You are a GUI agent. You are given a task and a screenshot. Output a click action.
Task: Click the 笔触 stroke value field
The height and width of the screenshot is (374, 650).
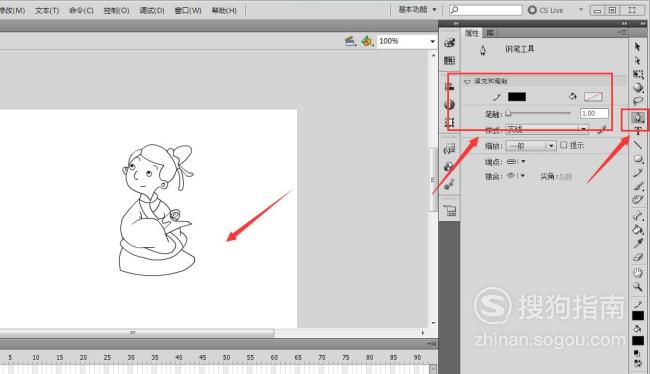click(x=594, y=113)
